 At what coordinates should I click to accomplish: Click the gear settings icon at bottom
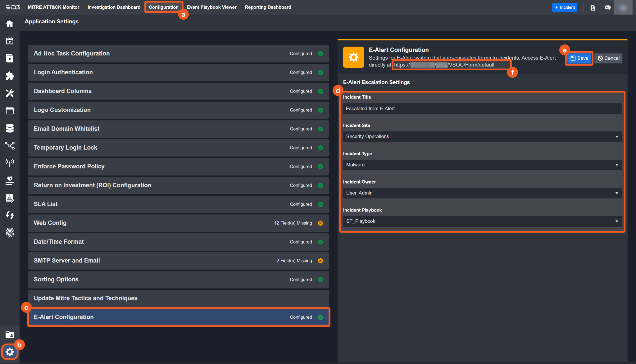pos(10,352)
